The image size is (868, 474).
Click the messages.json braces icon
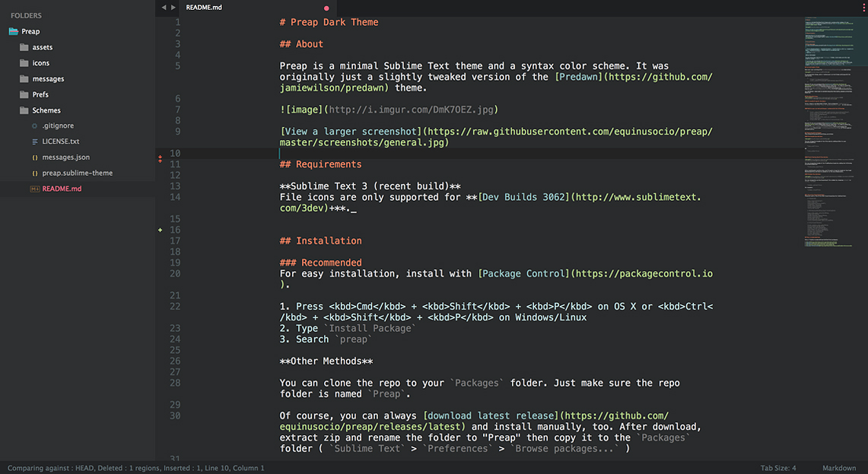(x=35, y=157)
